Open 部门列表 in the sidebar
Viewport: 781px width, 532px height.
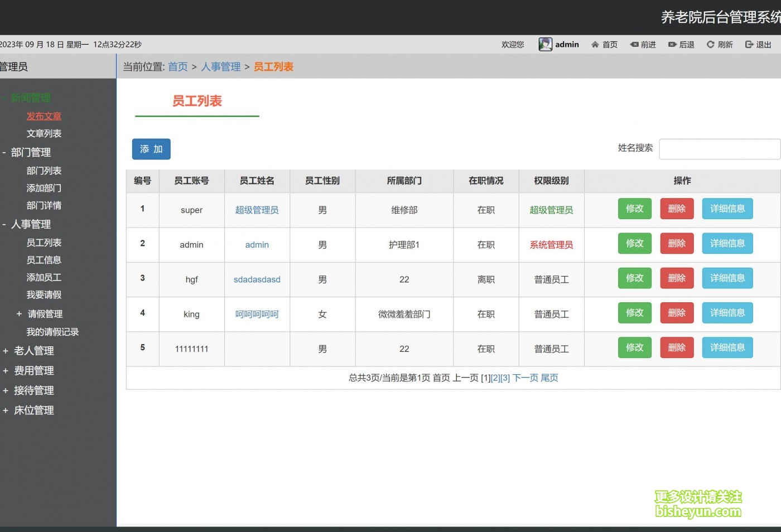44,171
